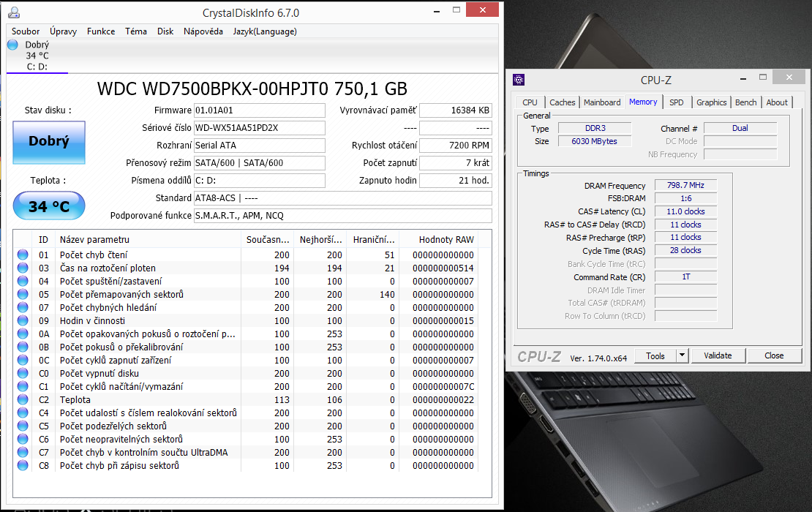The image size is (812, 512).
Task: Click the Přenosový režim field SATA/600
Action: click(260, 163)
